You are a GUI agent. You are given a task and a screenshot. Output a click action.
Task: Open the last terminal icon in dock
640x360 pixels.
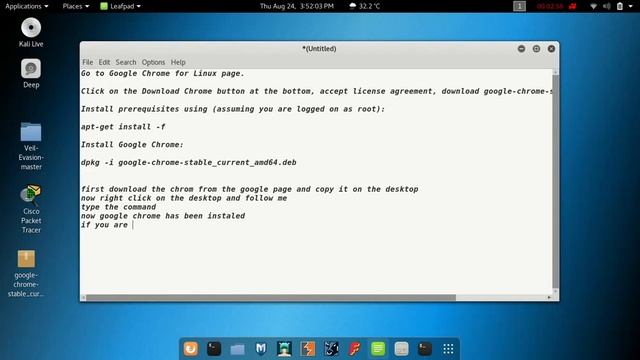425,349
